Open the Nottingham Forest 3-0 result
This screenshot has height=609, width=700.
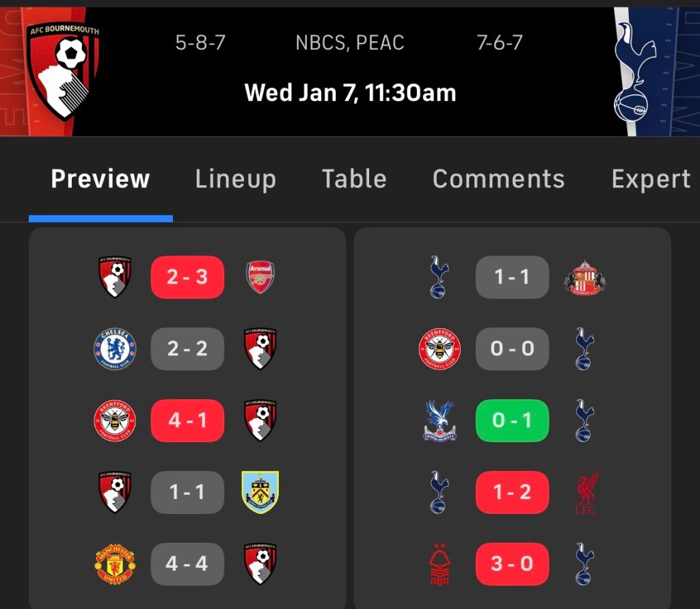point(512,564)
